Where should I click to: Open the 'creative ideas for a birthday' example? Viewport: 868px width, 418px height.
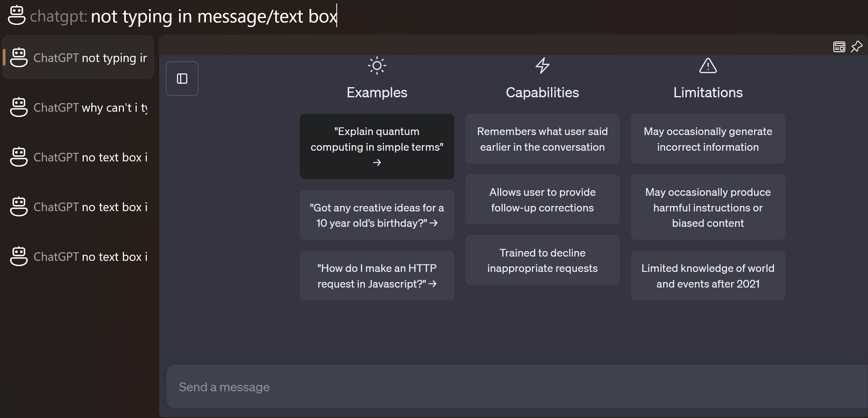376,215
